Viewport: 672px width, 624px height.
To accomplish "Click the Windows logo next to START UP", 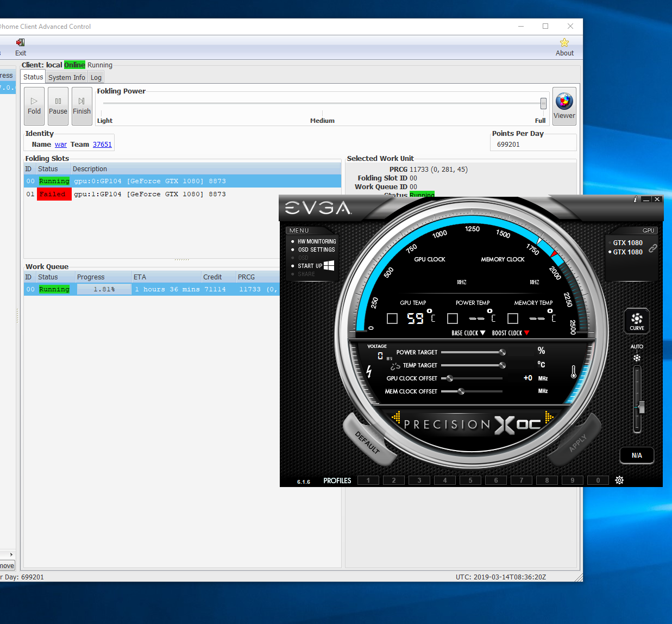I will coord(329,265).
